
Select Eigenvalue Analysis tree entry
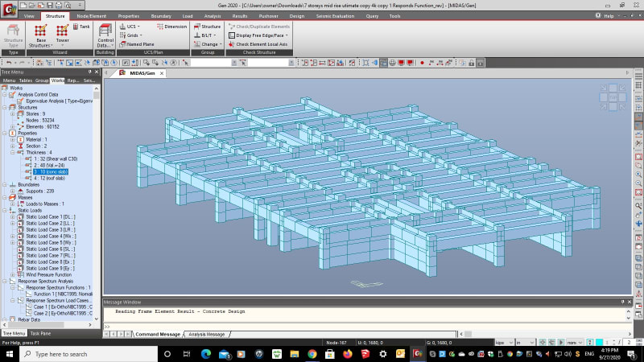(59, 101)
